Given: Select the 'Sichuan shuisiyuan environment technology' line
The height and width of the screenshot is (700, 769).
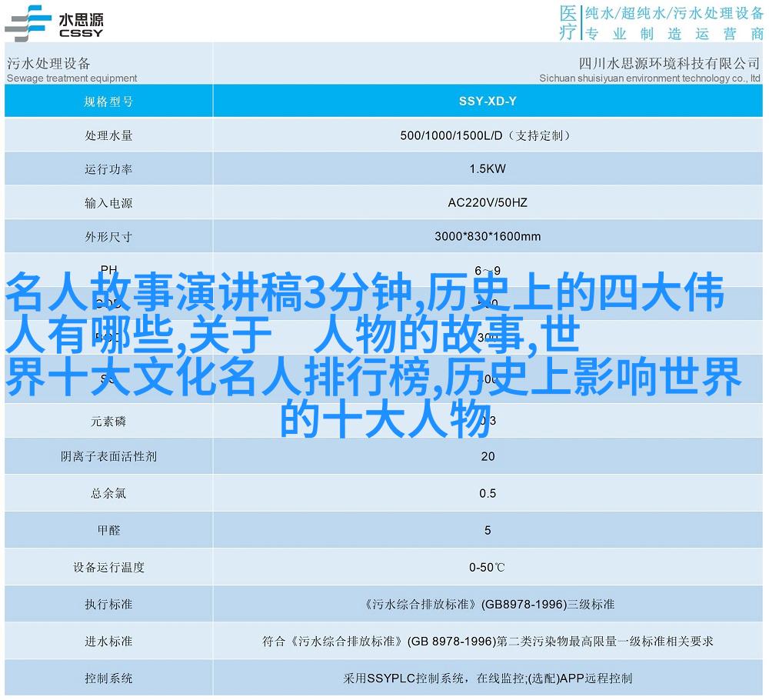Looking at the screenshot, I should (650, 78).
